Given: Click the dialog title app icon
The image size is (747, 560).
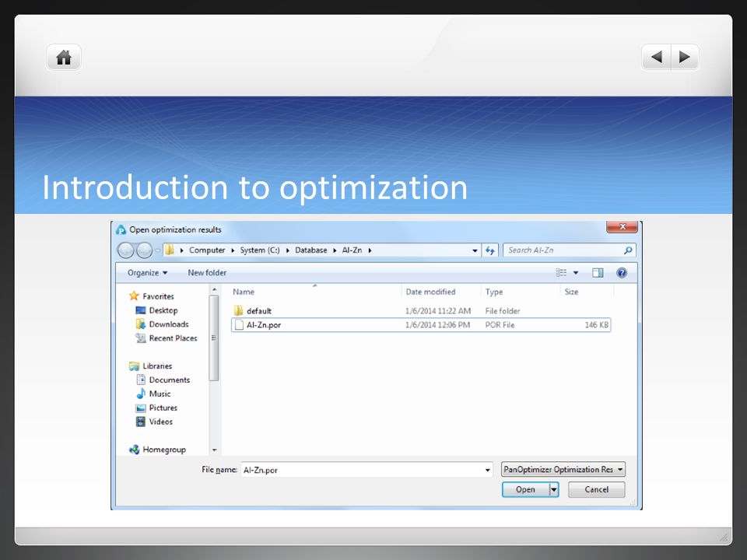Looking at the screenshot, I should tap(121, 229).
